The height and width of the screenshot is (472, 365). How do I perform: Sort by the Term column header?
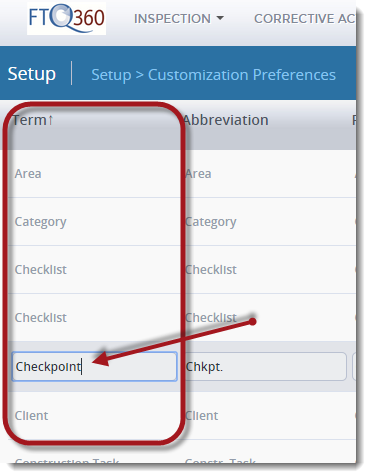click(29, 120)
